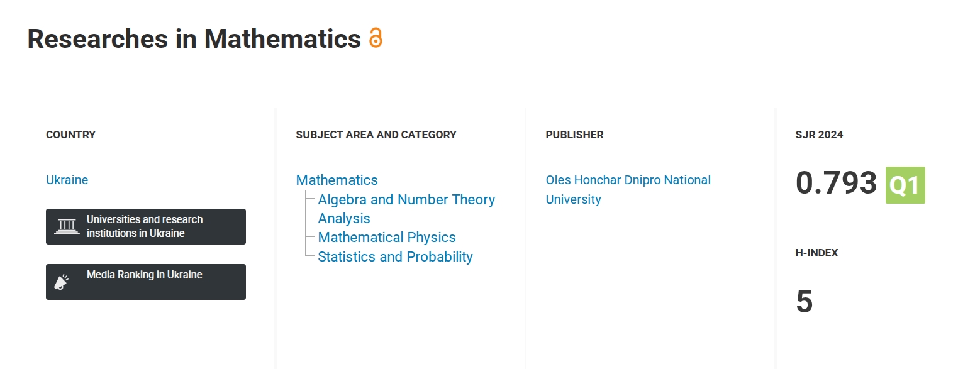This screenshot has width=980, height=369.
Task: Click the H-index value 5
Action: tap(805, 302)
